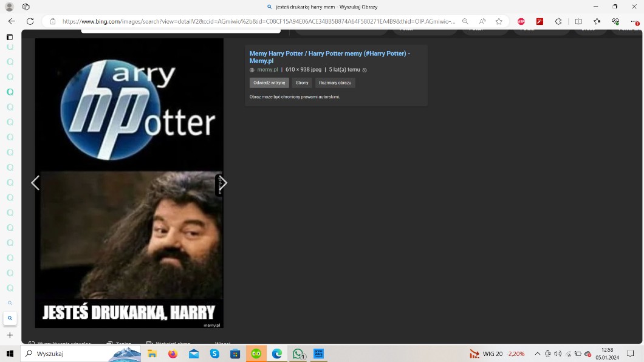Open Edge settings three-dot menu
The height and width of the screenshot is (362, 644).
(634, 21)
